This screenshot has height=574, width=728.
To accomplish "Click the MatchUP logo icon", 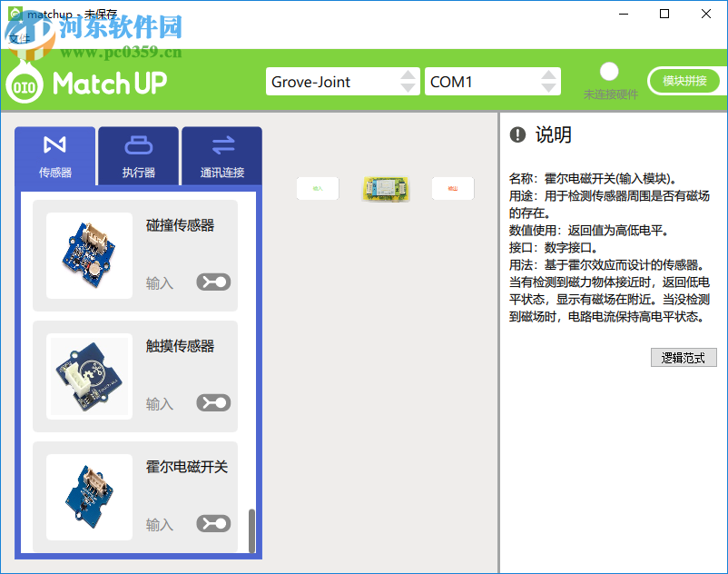I will (23, 84).
